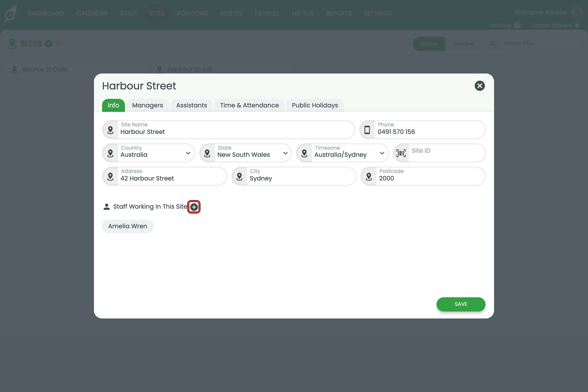Click the pin icon in City field
The height and width of the screenshot is (392, 588).
239,176
